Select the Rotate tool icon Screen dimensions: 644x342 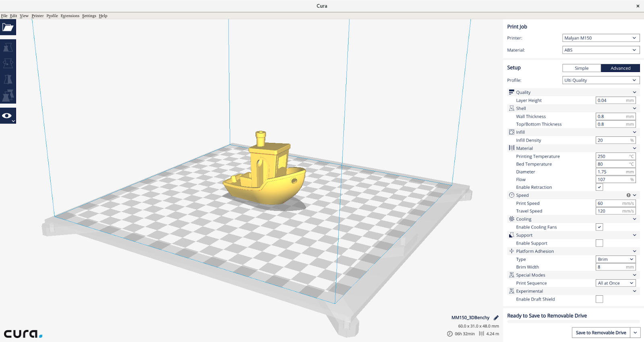pos(8,64)
